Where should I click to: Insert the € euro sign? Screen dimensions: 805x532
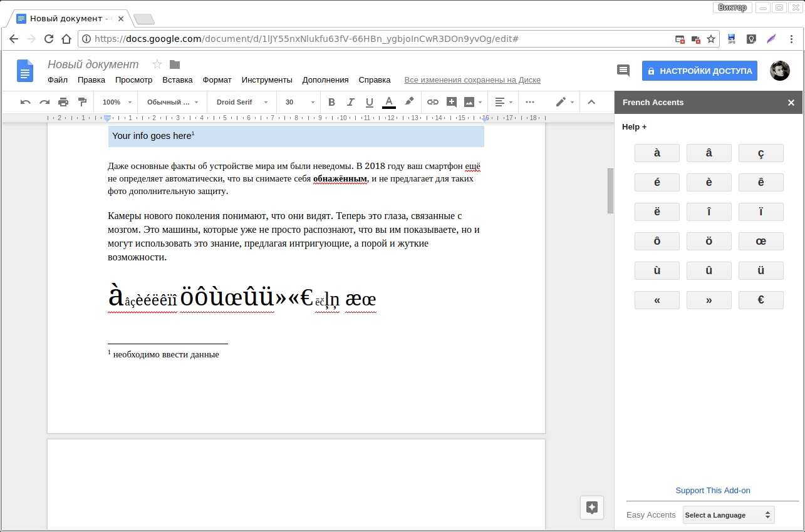(761, 300)
